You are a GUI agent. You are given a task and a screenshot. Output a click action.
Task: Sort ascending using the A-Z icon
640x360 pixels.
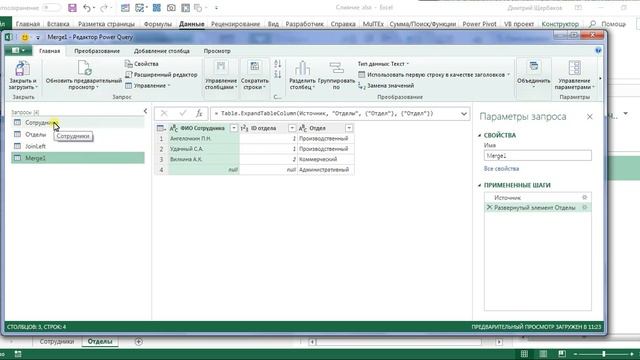[x=278, y=64]
